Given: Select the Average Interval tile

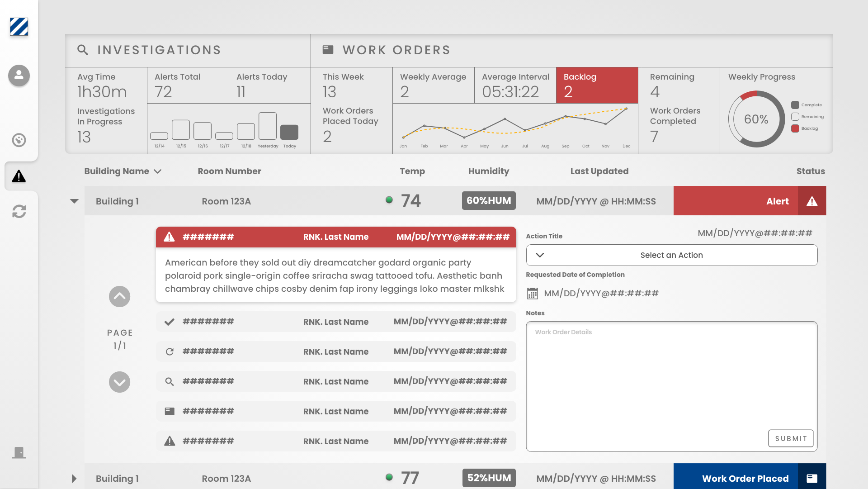Looking at the screenshot, I should [x=515, y=85].
